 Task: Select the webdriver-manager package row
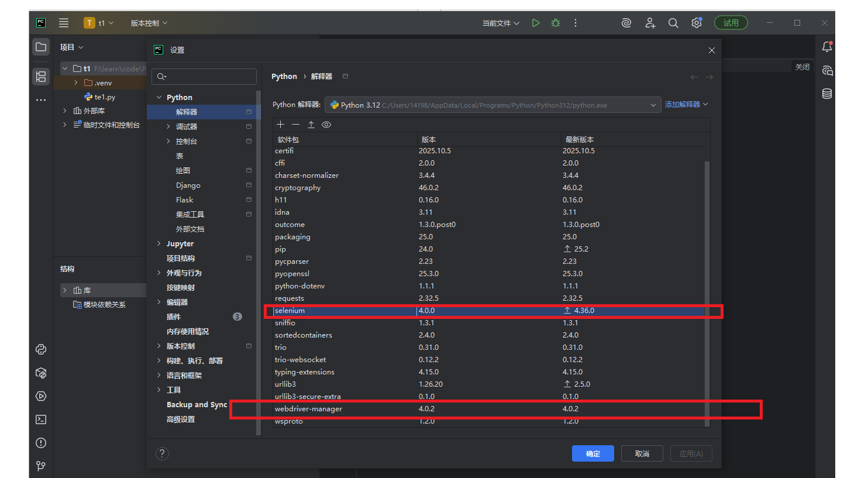point(489,409)
